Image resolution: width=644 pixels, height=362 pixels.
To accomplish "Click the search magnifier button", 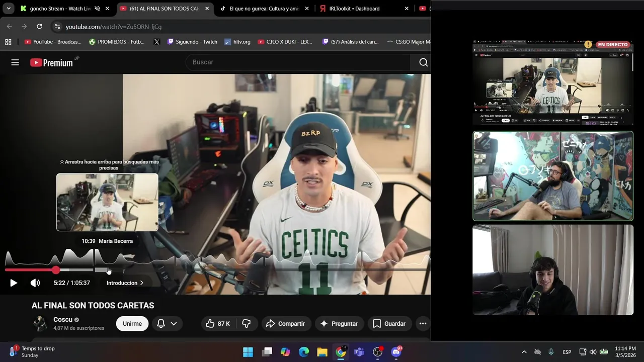I will 423,62.
